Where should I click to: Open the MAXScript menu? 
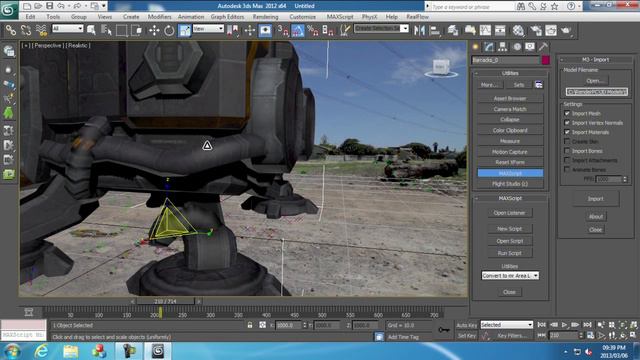340,17
